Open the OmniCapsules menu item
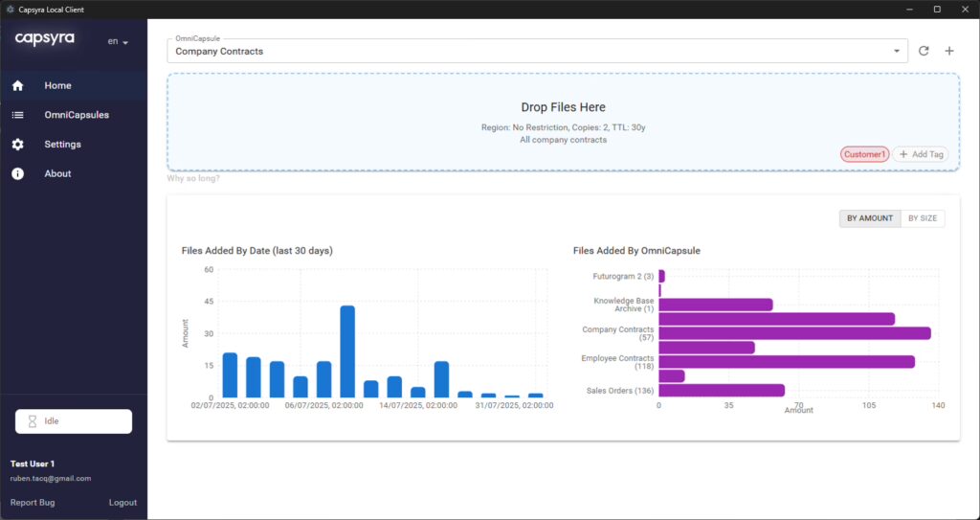980x520 pixels. pyautogui.click(x=77, y=115)
